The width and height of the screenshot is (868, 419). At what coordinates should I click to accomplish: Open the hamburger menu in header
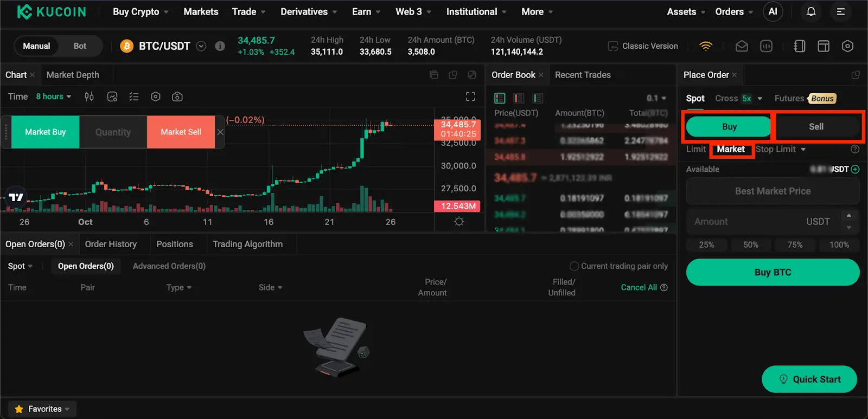pyautogui.click(x=840, y=11)
